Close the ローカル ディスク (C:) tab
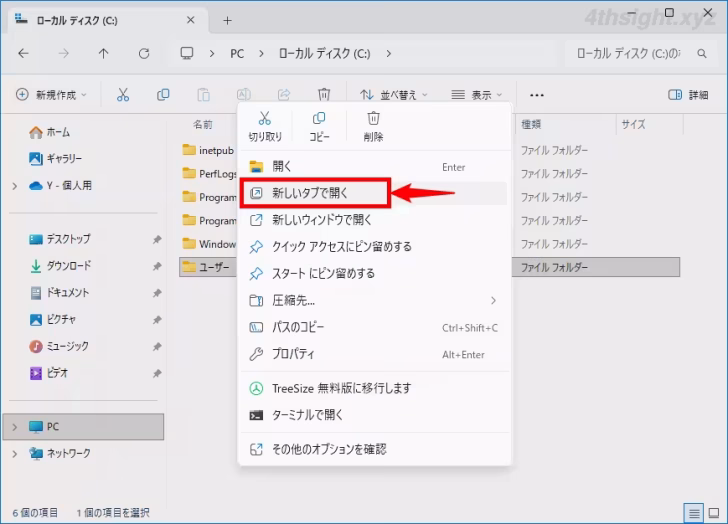The height and width of the screenshot is (524, 728). coord(190,20)
